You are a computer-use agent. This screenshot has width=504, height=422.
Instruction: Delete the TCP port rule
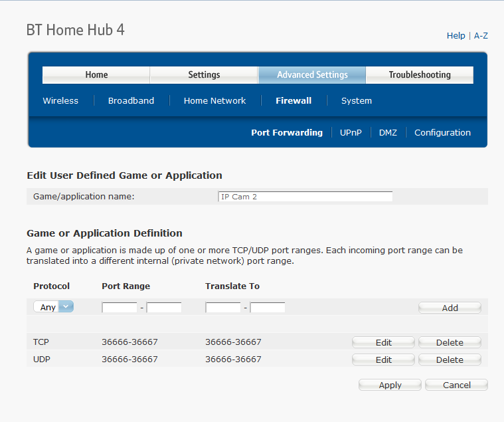450,342
